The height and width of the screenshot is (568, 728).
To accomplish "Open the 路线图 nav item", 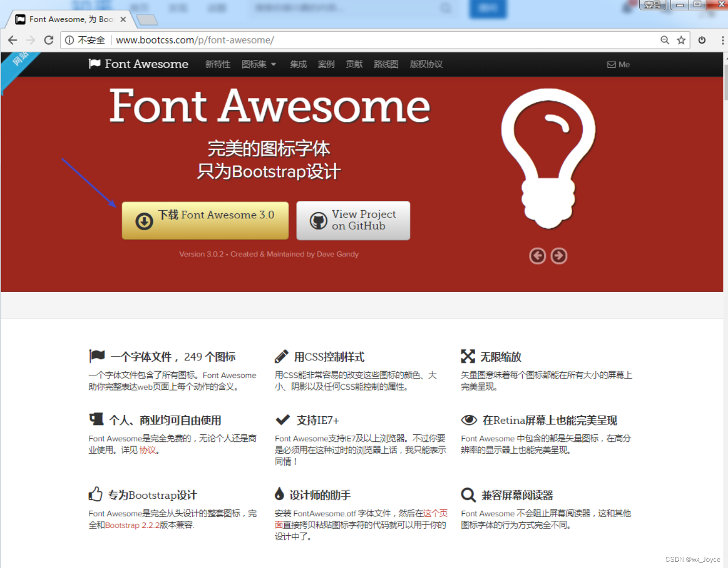I will pyautogui.click(x=386, y=64).
